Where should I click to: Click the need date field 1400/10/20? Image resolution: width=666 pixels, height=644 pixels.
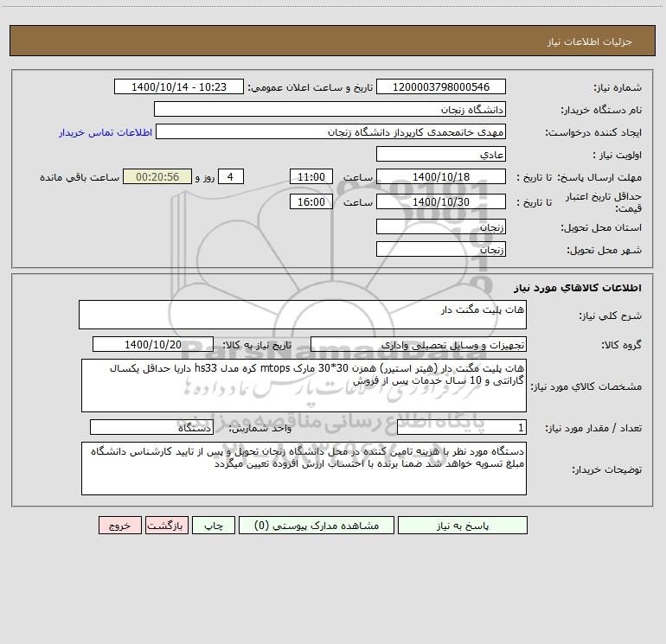pos(153,344)
